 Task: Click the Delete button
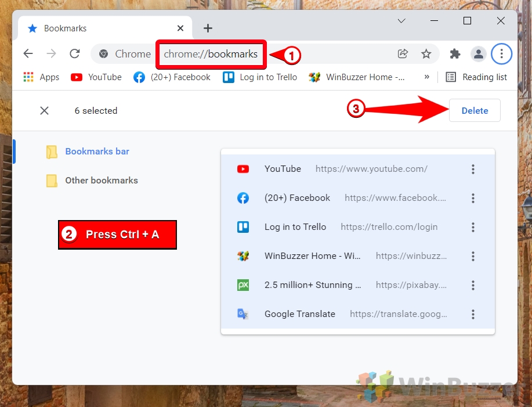[475, 111]
